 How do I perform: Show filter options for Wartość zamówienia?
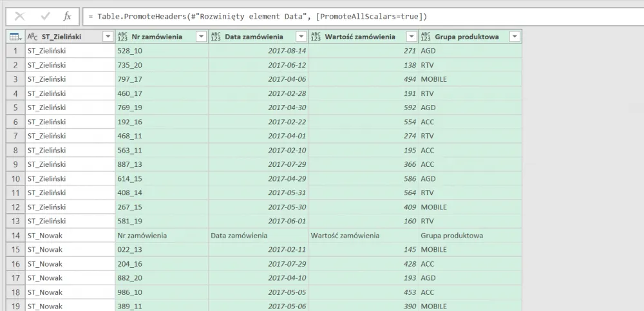(410, 37)
